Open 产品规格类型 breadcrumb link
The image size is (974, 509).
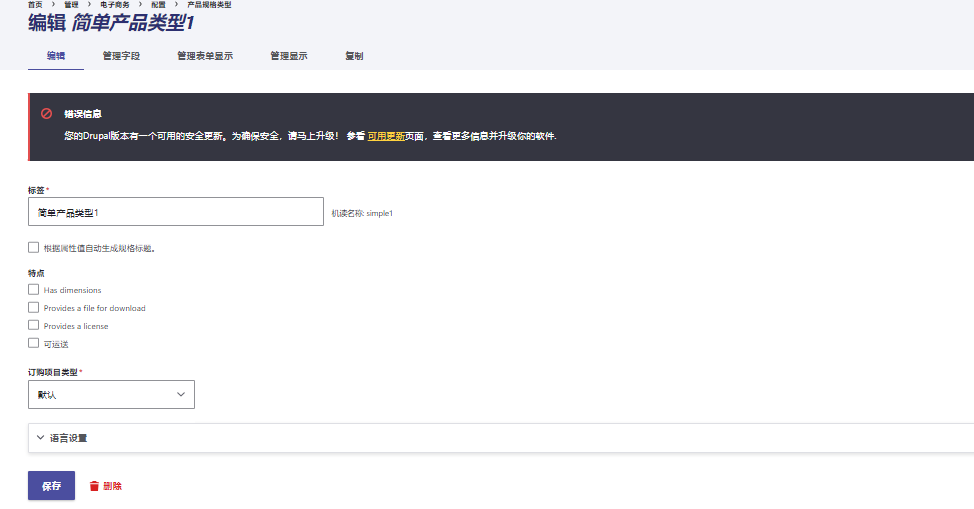[x=209, y=4]
